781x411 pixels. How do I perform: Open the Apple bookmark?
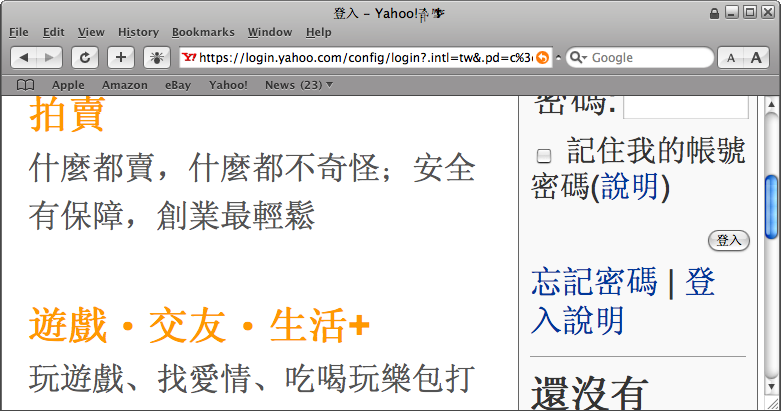(68, 85)
